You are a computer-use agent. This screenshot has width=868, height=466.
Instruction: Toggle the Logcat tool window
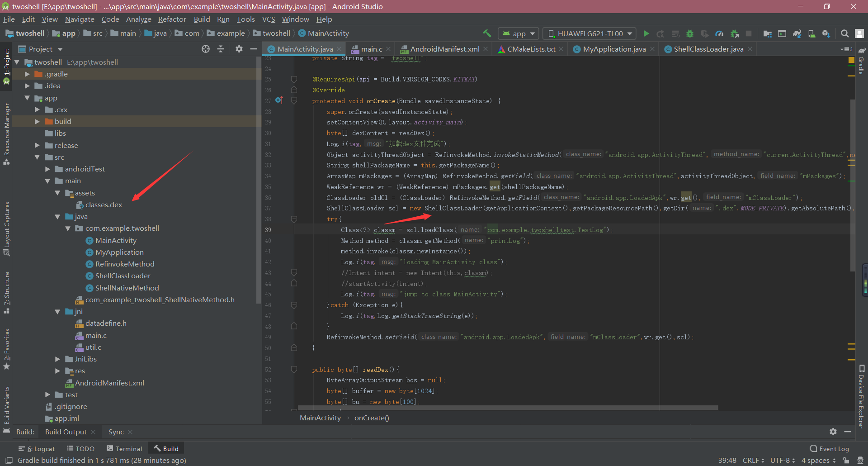[37, 449]
